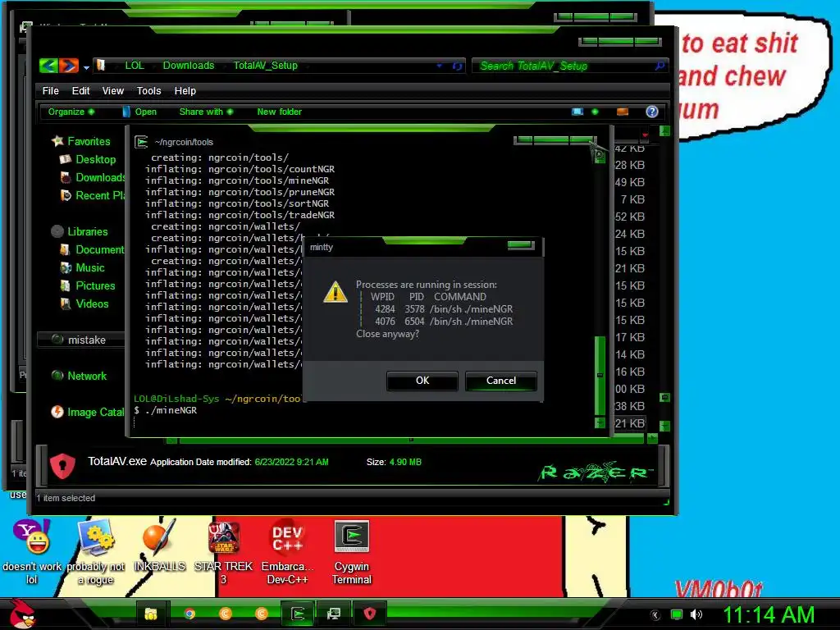Select the mistake item in navigation pane
Screen dimensions: 840x630
(x=80, y=340)
